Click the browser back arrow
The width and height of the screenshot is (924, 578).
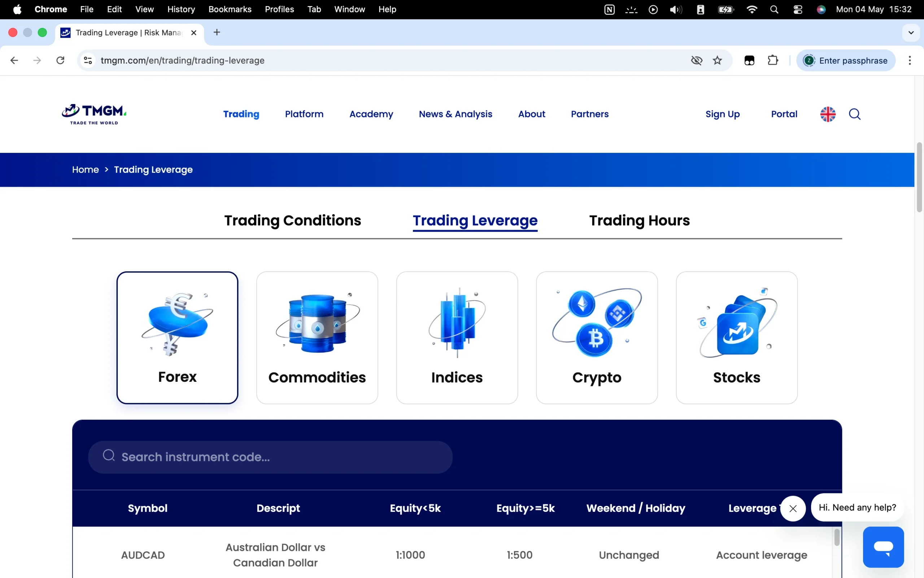click(14, 60)
